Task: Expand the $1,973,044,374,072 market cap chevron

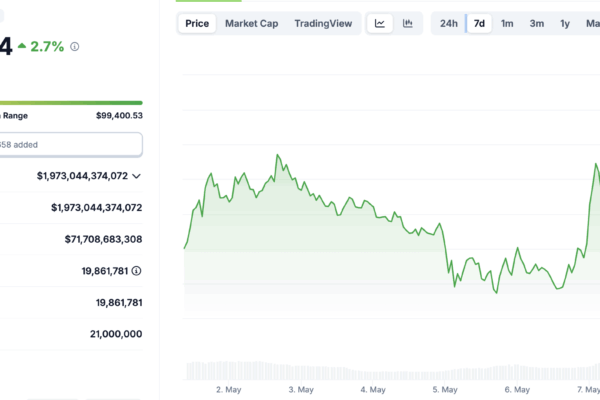Action: [x=137, y=176]
